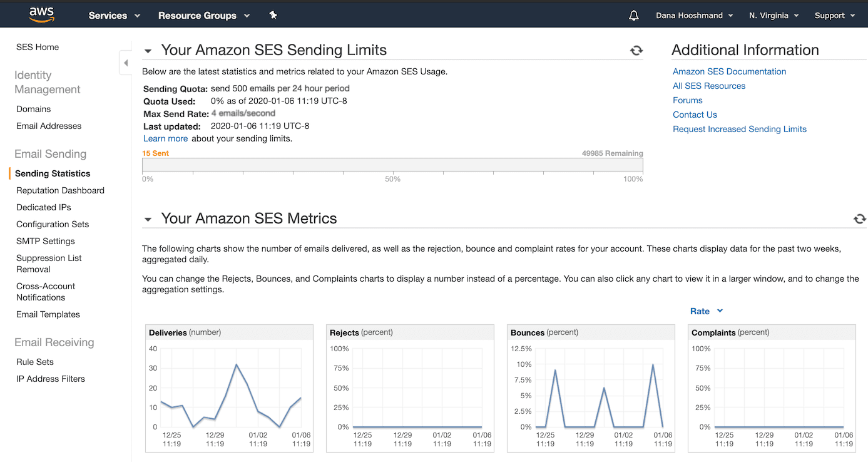Open SMTP Settings
Image resolution: width=868 pixels, height=462 pixels.
click(x=46, y=241)
